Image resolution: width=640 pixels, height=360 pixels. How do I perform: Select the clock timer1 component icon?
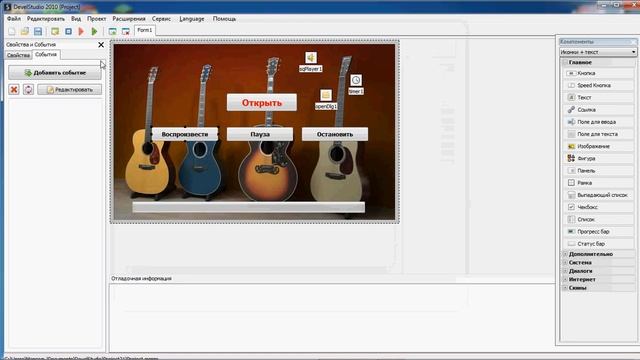356,80
